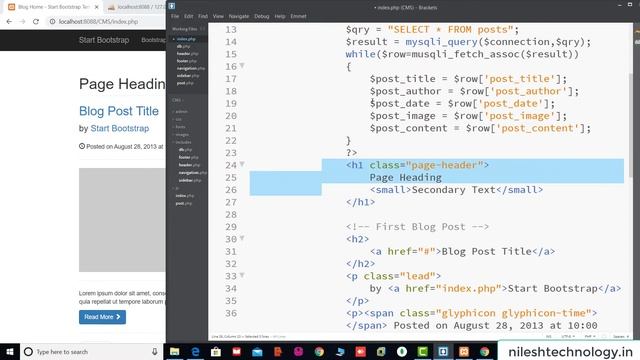Collapse code fold triangle at line 30

tap(242, 238)
